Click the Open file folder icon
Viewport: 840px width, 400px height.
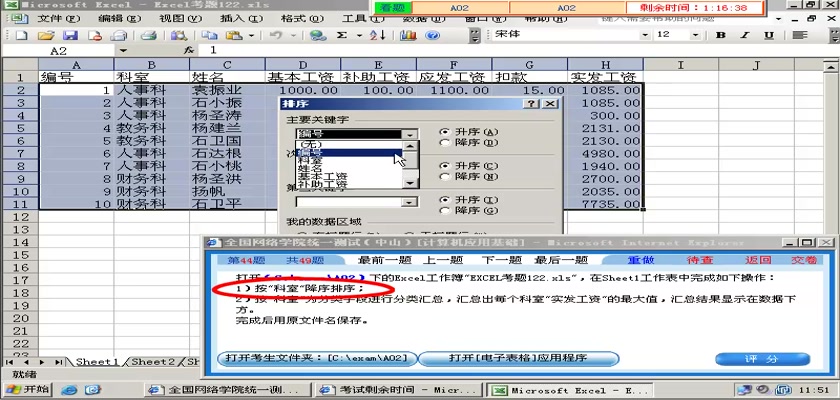point(46,35)
